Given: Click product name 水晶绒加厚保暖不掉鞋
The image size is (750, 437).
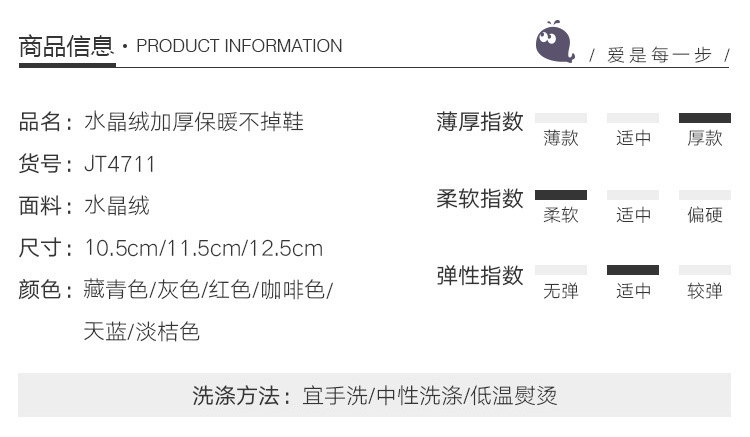Looking at the screenshot, I should (193, 122).
